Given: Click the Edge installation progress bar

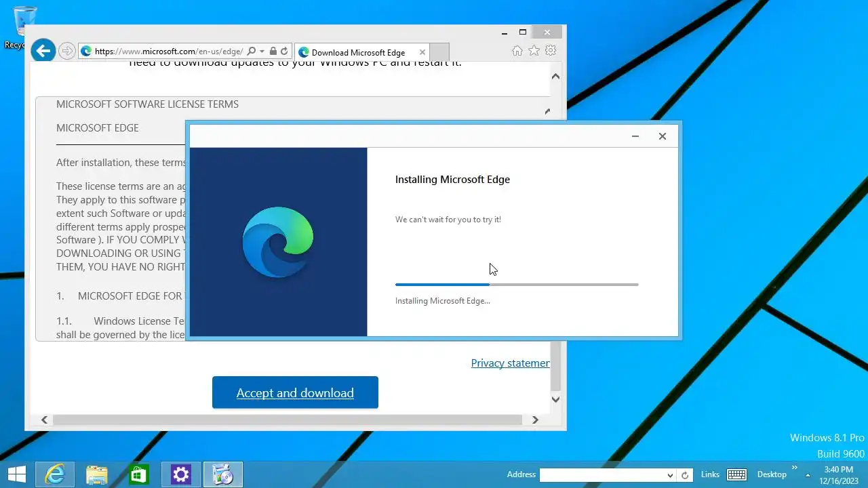Looking at the screenshot, I should coord(517,285).
